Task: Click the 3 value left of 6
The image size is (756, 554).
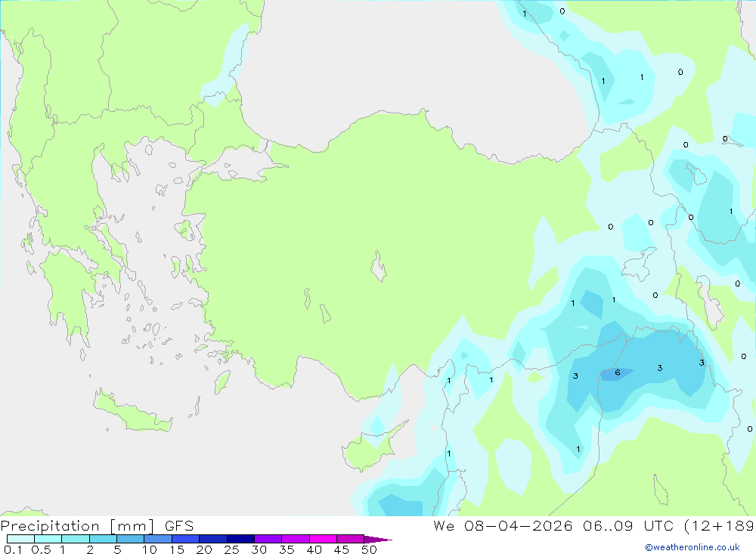Action: pyautogui.click(x=575, y=376)
